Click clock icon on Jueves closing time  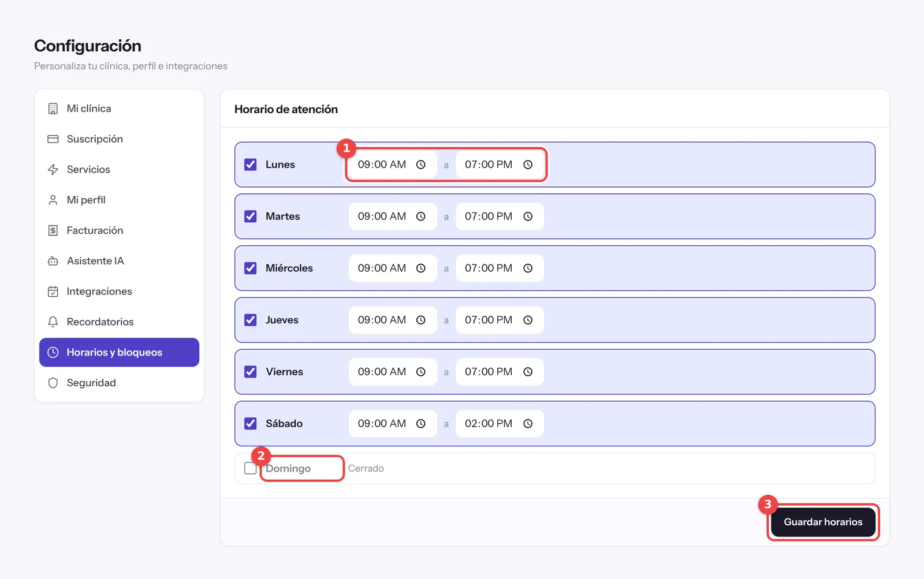528,320
